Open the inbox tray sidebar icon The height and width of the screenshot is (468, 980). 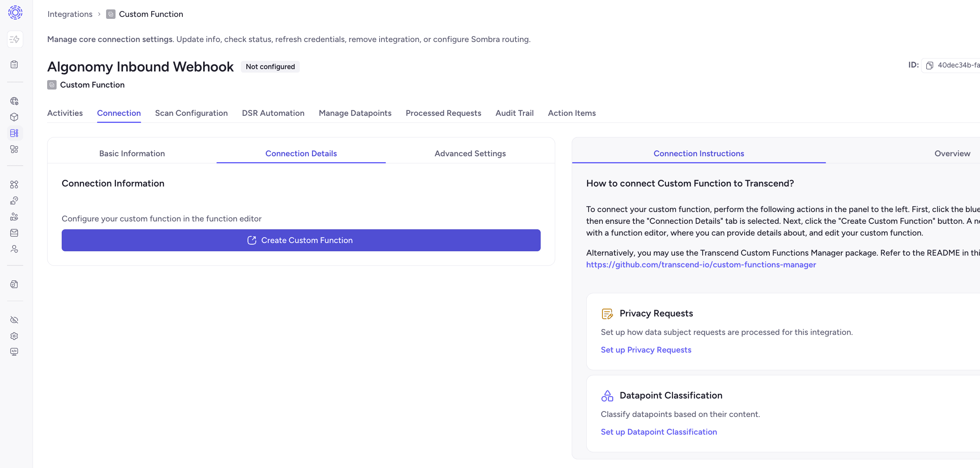[x=14, y=233]
